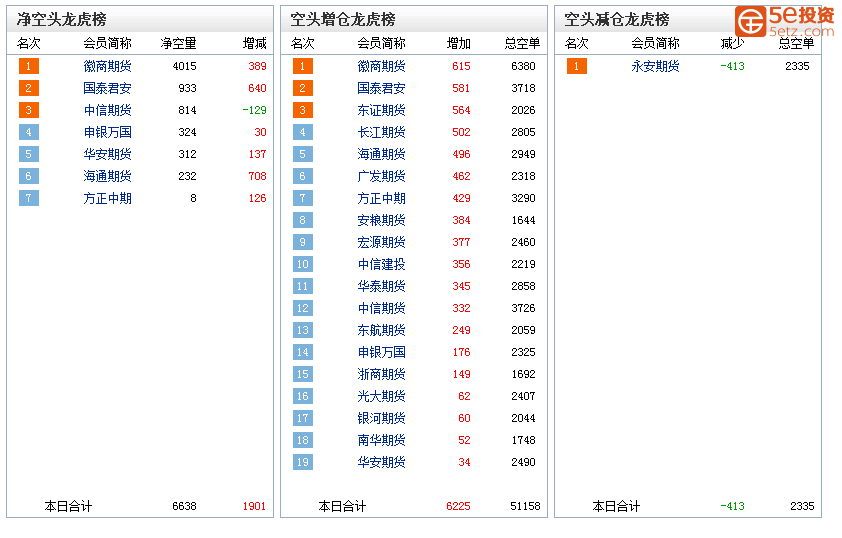Open 方正中期 link in 净空头龙虎榜 table
The height and width of the screenshot is (538, 842).
[x=107, y=198]
